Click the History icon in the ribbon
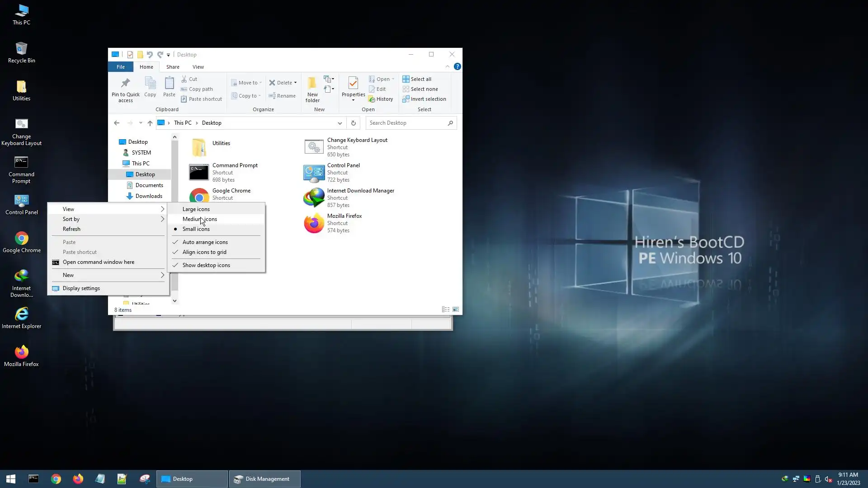 pyautogui.click(x=372, y=99)
